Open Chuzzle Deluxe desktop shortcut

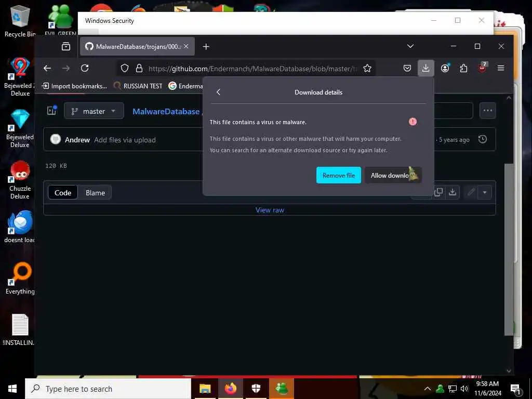pos(20,180)
